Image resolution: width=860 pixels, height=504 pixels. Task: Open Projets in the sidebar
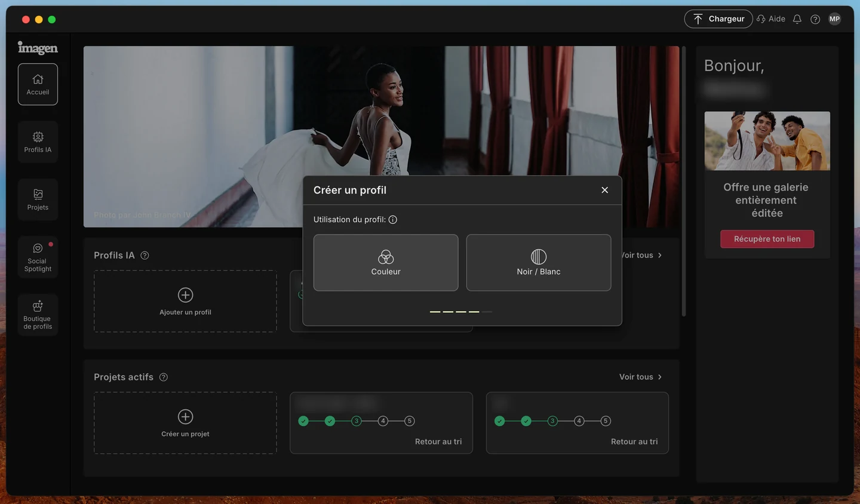[x=38, y=199]
